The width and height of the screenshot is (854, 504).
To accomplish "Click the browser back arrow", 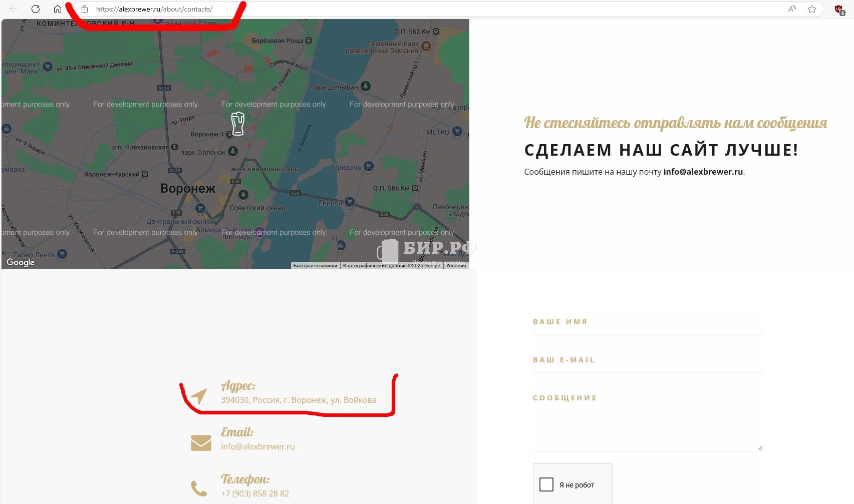I will (x=14, y=9).
